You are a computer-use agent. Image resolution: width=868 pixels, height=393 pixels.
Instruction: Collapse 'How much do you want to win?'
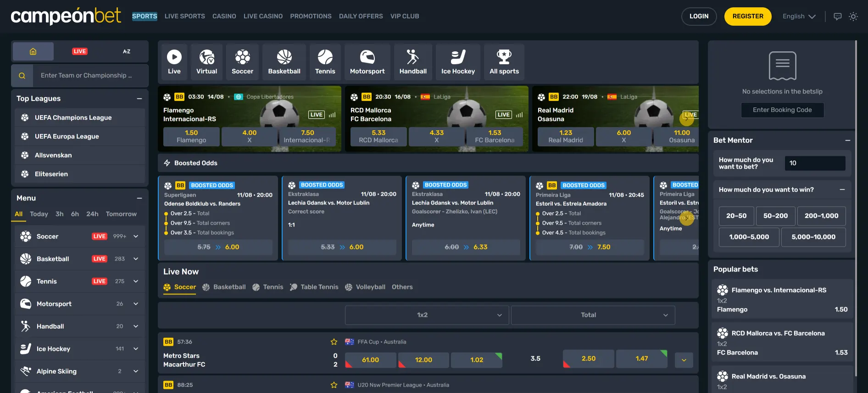(x=842, y=190)
